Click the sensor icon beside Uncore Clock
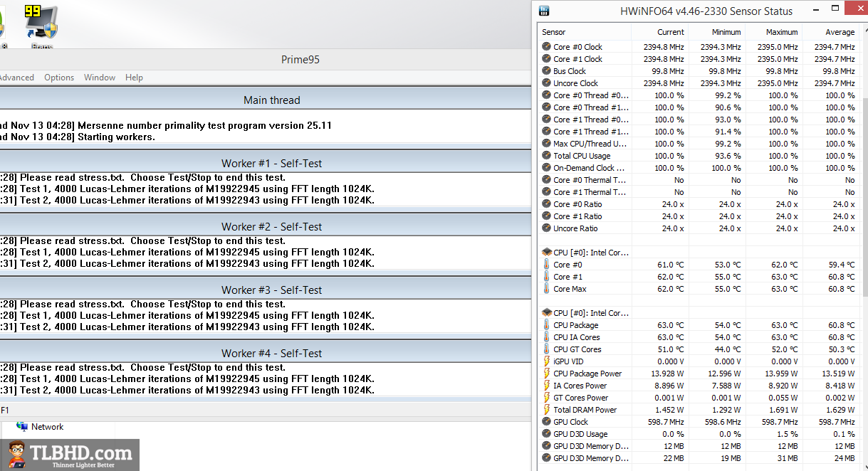The image size is (868, 471). pyautogui.click(x=546, y=83)
